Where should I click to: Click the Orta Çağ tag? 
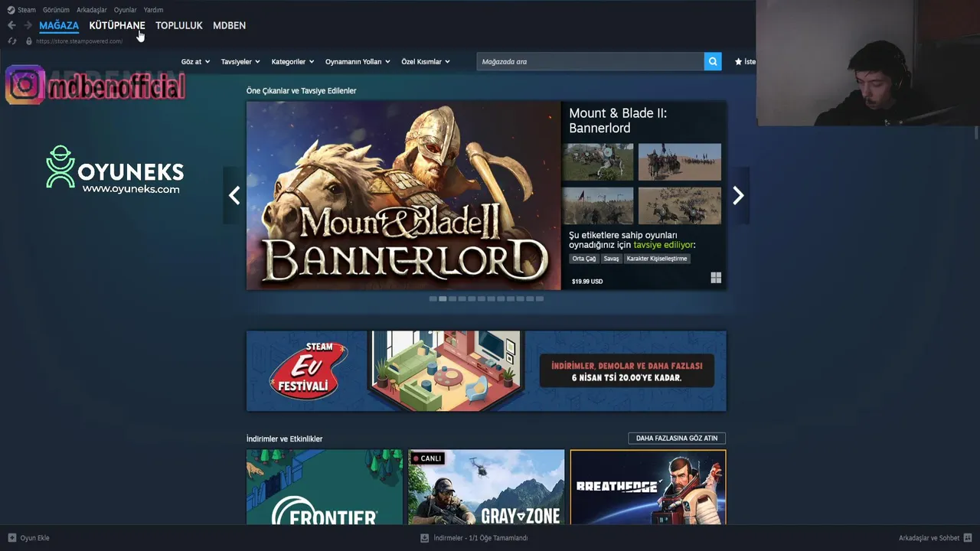point(584,259)
